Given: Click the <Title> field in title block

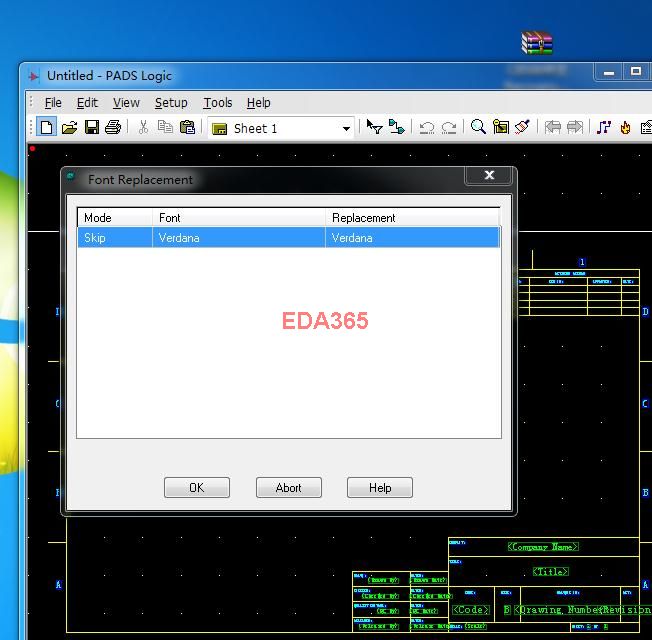Looking at the screenshot, I should point(550,572).
